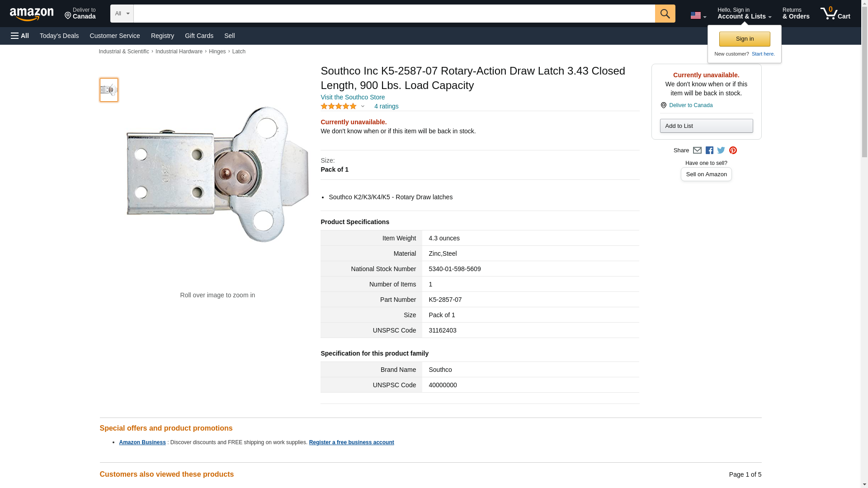Image resolution: width=868 pixels, height=488 pixels.
Task: Click the Sell on Amazon button
Action: [706, 174]
